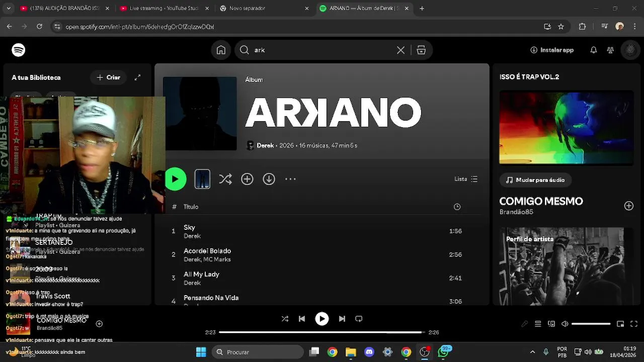Open Windows Start menu
644x362 pixels.
(201, 352)
